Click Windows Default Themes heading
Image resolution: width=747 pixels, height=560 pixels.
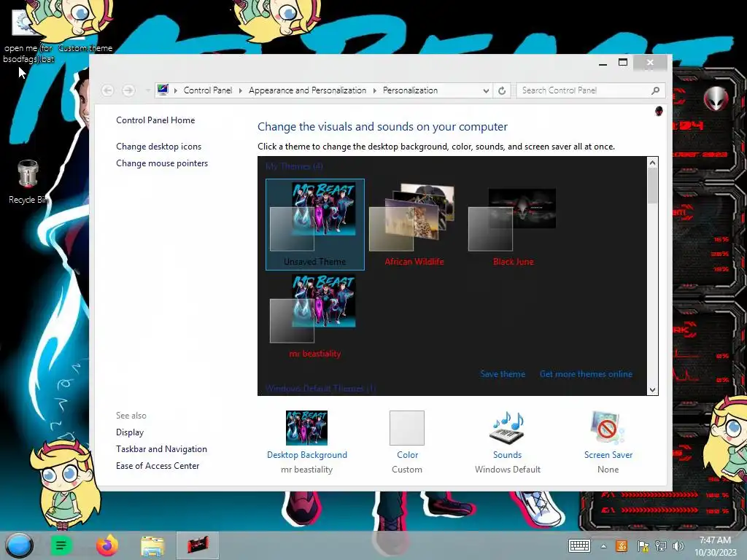(321, 389)
